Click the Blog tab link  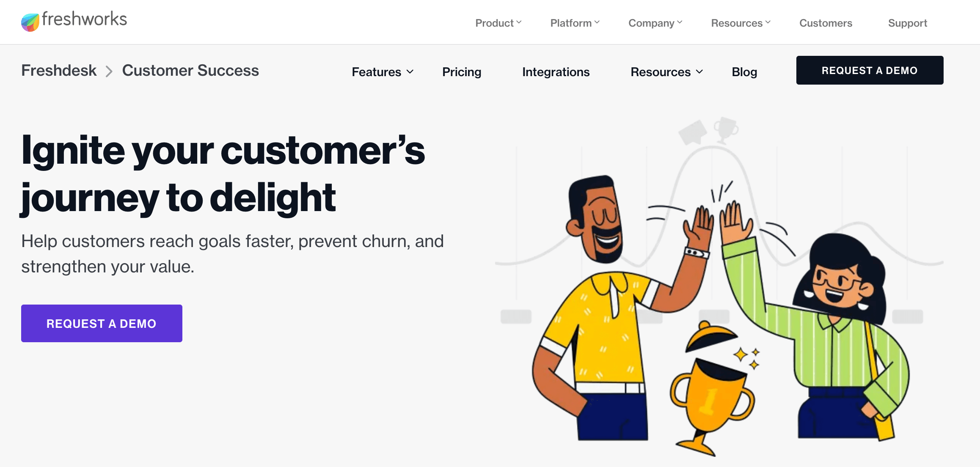pos(744,71)
